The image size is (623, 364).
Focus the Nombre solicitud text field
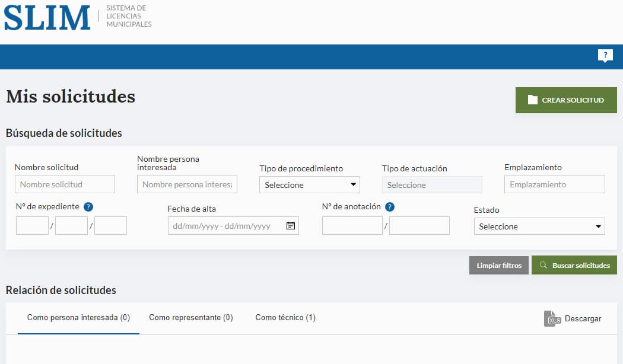click(65, 184)
